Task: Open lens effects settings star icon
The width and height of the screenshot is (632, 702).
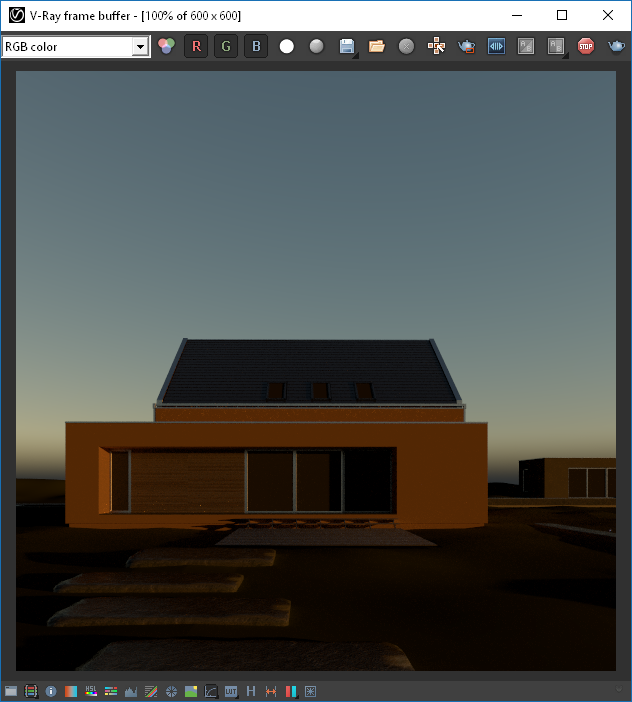Action: tap(310, 691)
